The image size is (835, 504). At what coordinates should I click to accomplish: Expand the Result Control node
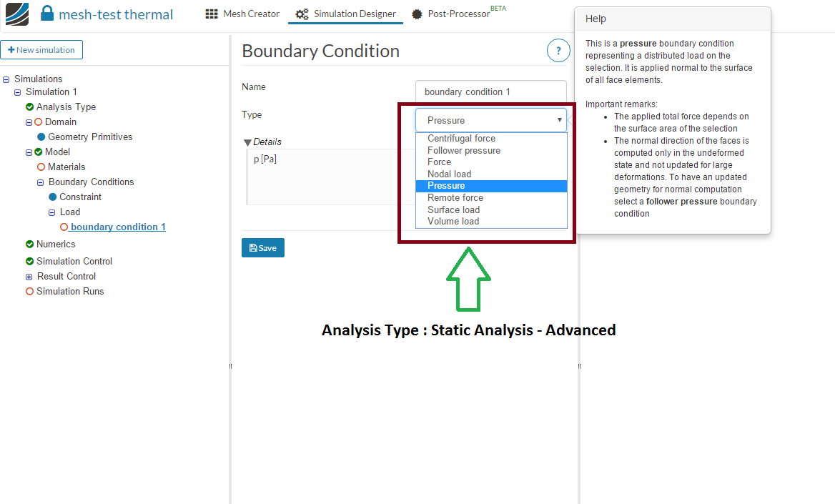[x=29, y=277]
